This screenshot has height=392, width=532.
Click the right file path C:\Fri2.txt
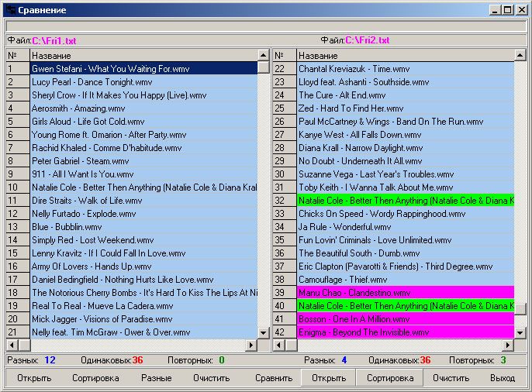coord(367,40)
